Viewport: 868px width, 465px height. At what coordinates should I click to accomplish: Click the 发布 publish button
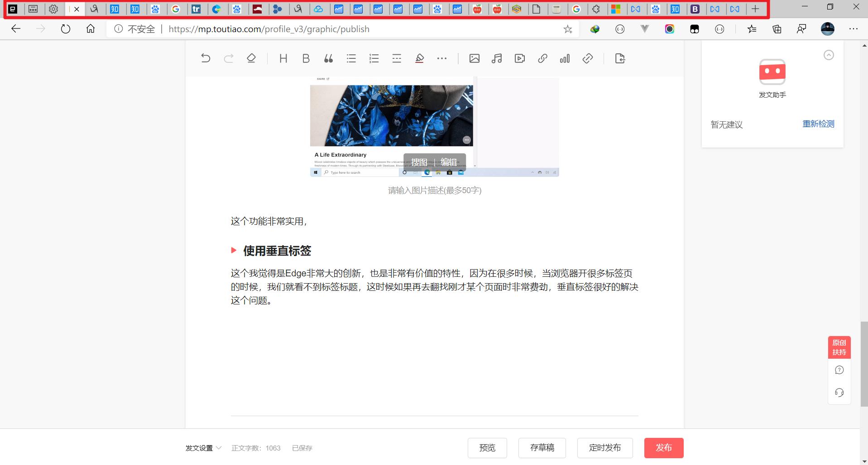664,448
